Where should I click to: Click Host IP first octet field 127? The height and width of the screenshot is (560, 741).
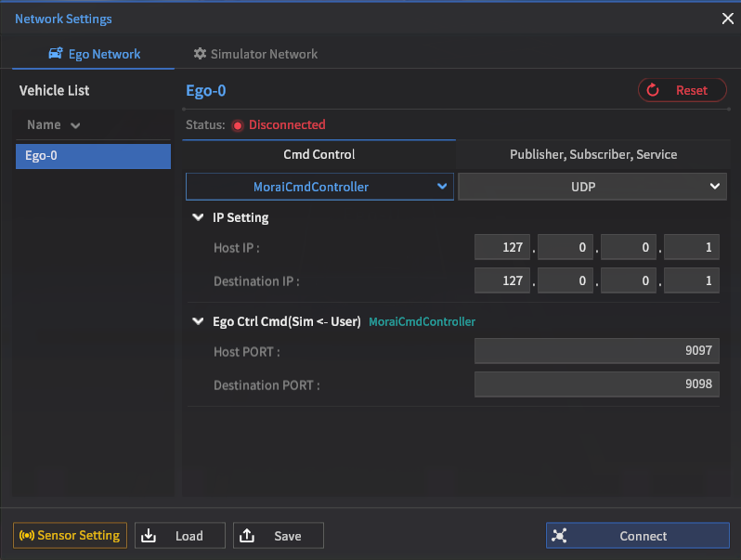pyautogui.click(x=501, y=247)
